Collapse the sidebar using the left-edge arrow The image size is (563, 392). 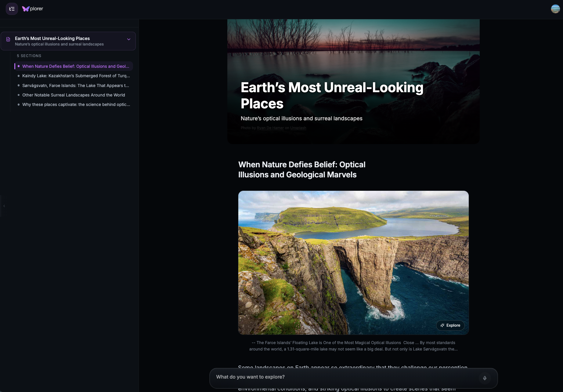[x=4, y=206]
